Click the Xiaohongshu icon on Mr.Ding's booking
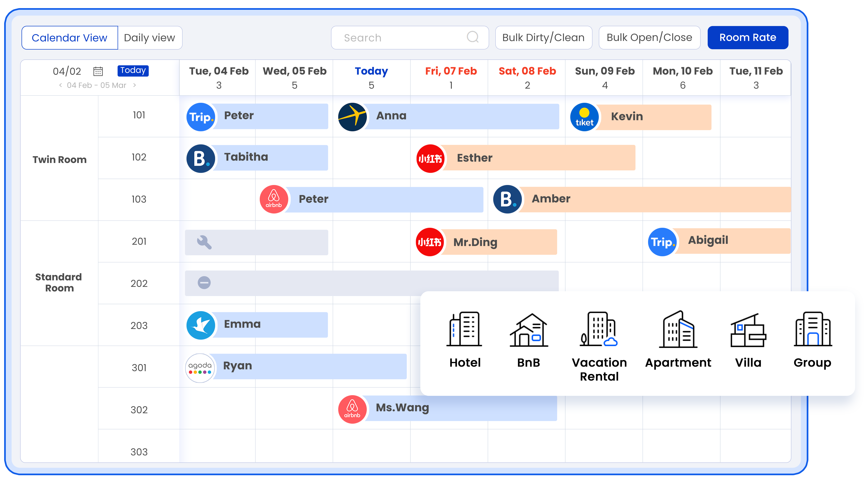868x487 pixels. pyautogui.click(x=430, y=242)
